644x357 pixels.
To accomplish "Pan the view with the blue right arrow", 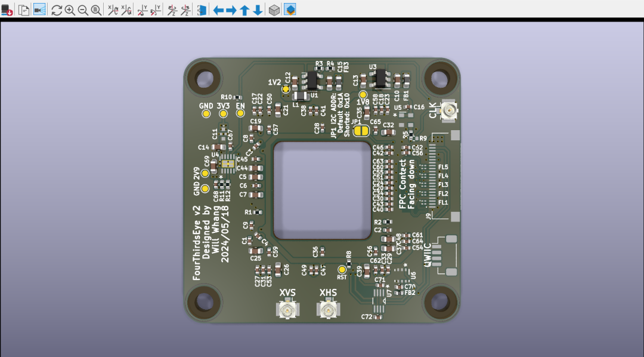I will pyautogui.click(x=231, y=10).
